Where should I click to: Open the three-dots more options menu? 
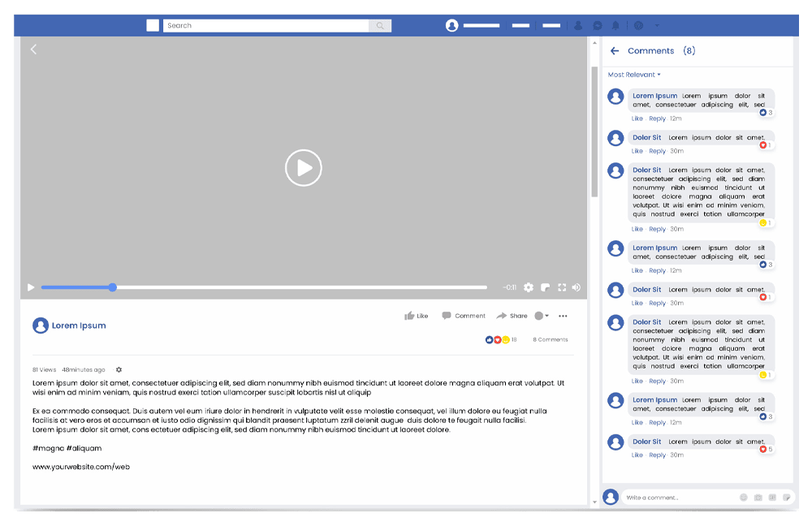(x=563, y=316)
